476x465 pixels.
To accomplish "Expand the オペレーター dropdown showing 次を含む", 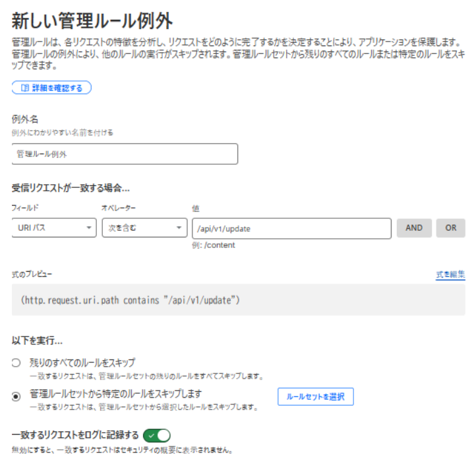I will pos(144,228).
